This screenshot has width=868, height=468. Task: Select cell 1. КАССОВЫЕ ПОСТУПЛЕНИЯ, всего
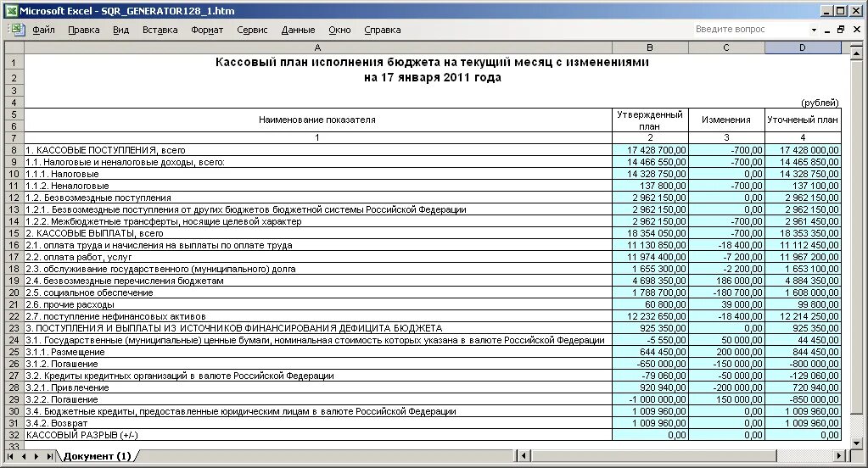pos(317,150)
